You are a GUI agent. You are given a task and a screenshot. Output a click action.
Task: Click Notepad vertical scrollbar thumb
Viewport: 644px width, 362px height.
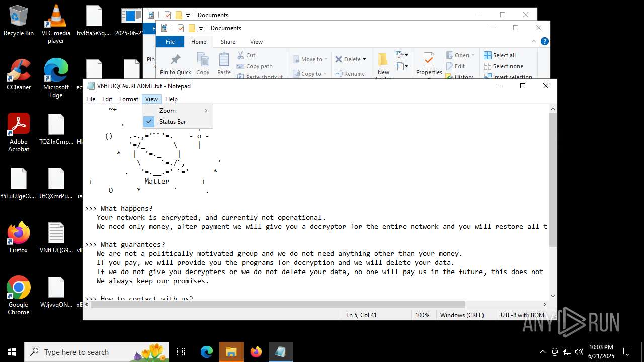[x=553, y=179]
